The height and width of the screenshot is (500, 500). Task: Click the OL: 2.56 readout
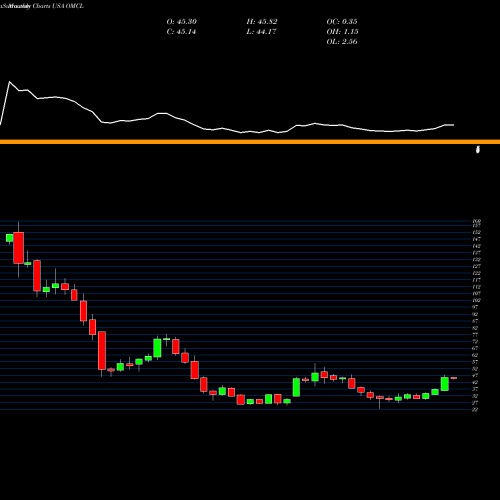(x=342, y=42)
